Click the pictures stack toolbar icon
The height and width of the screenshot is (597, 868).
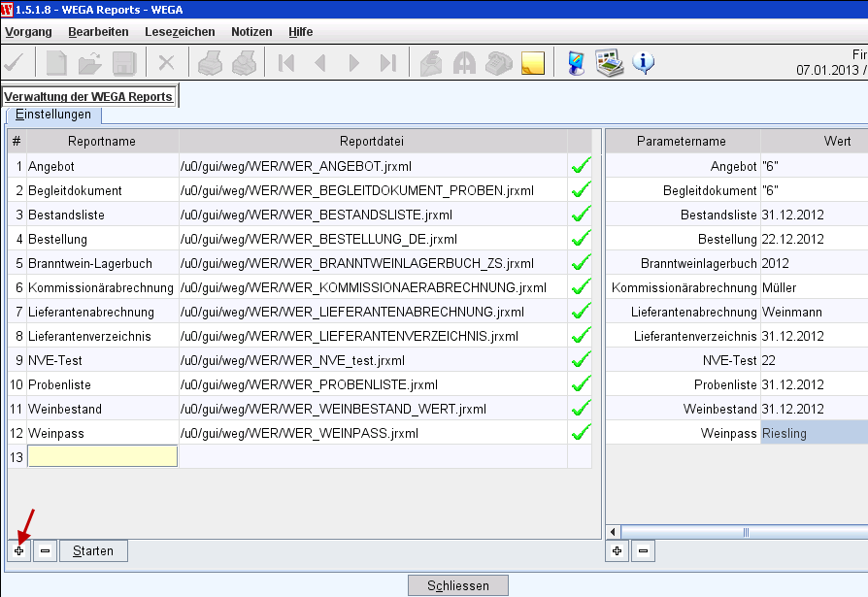pos(609,64)
